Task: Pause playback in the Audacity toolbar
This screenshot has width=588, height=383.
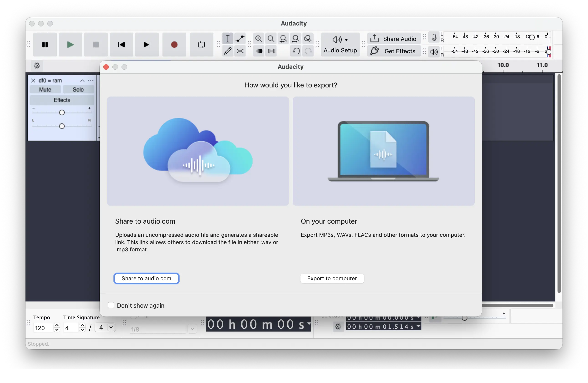Action: 45,44
